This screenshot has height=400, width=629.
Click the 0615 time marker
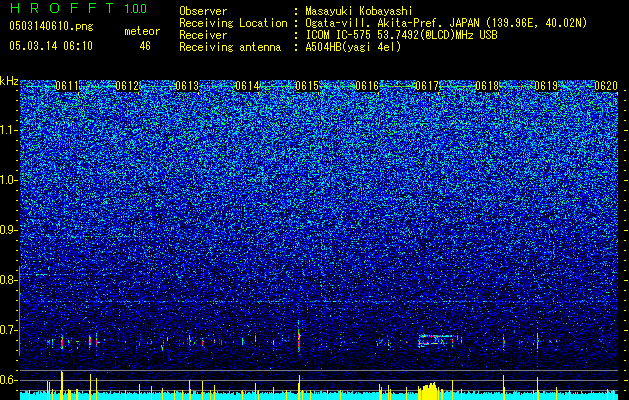point(307,86)
